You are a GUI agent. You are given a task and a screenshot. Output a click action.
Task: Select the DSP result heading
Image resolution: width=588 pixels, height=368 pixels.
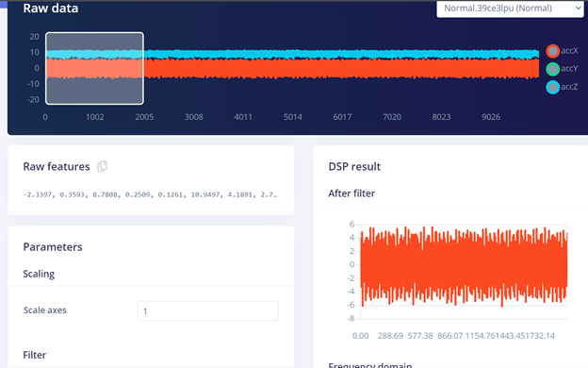[x=354, y=166]
